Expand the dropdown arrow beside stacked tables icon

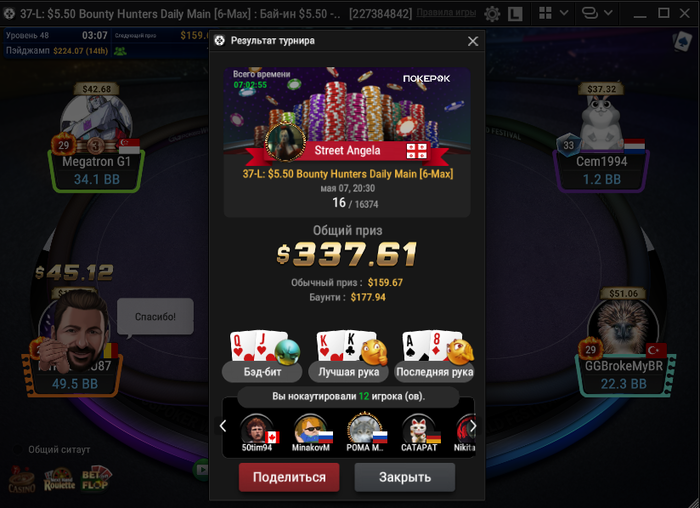[x=608, y=13]
